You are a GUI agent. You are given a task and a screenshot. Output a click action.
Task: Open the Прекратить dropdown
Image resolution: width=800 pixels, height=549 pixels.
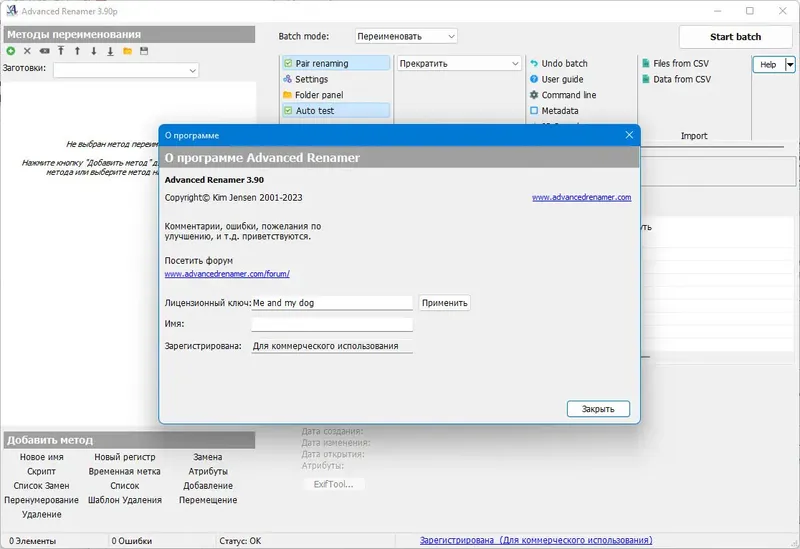(x=459, y=63)
